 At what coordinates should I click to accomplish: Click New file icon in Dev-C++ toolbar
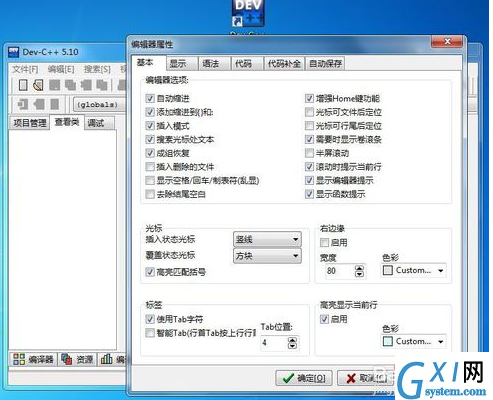pyautogui.click(x=23, y=85)
